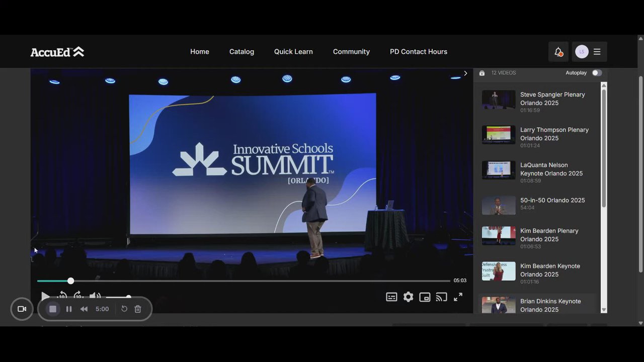This screenshot has width=644, height=362.
Task: Click the recorder rewind button
Action: pyautogui.click(x=84, y=309)
